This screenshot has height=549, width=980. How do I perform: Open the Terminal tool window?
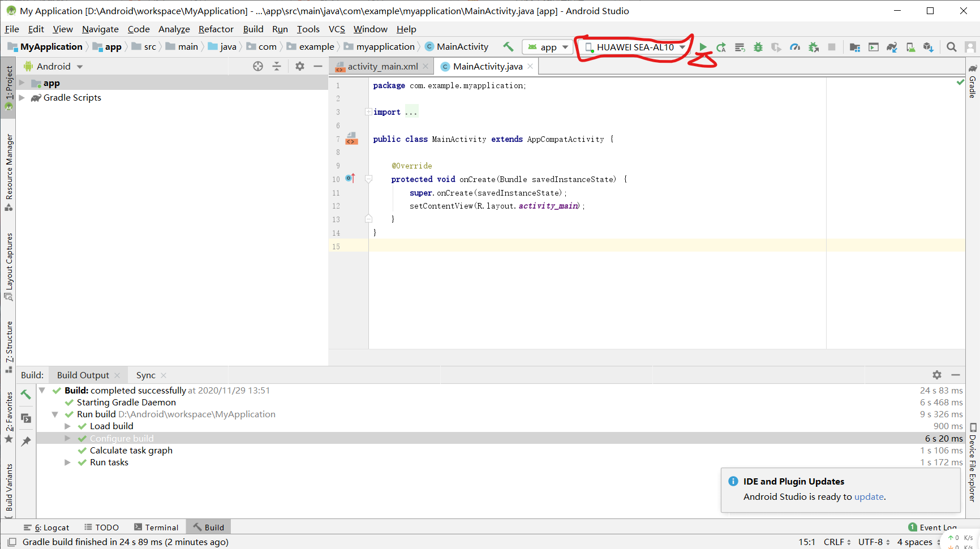click(x=156, y=527)
